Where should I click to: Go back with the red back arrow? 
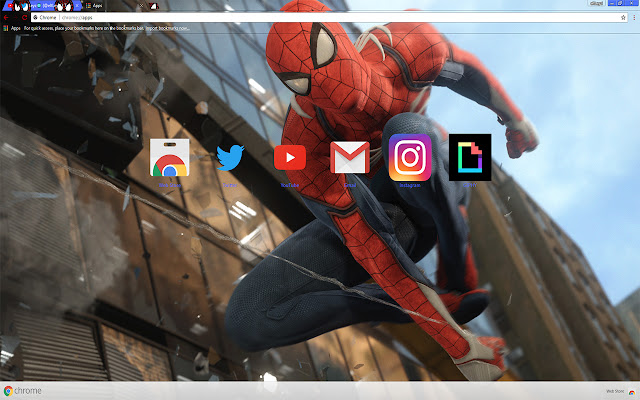click(6, 18)
